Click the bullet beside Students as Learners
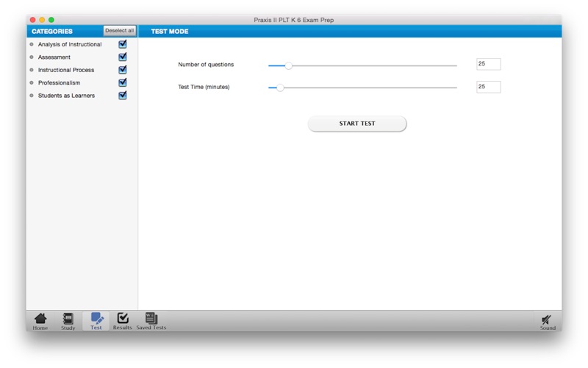This screenshot has height=368, width=588. [x=32, y=96]
